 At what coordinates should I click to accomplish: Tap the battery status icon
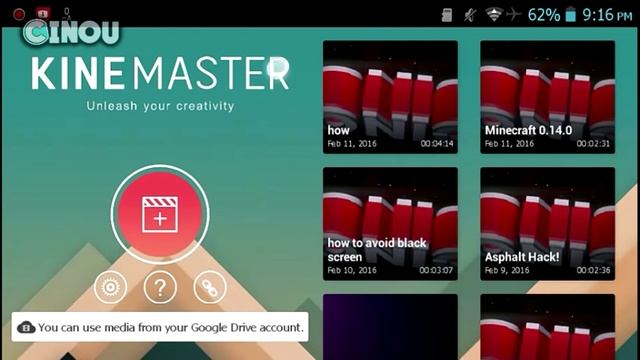(x=570, y=15)
